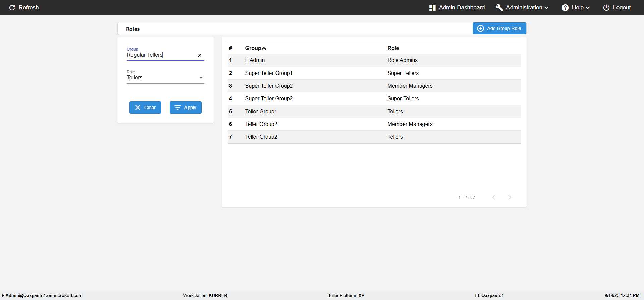
Task: Click the Help question mark icon
Action: (565, 7)
